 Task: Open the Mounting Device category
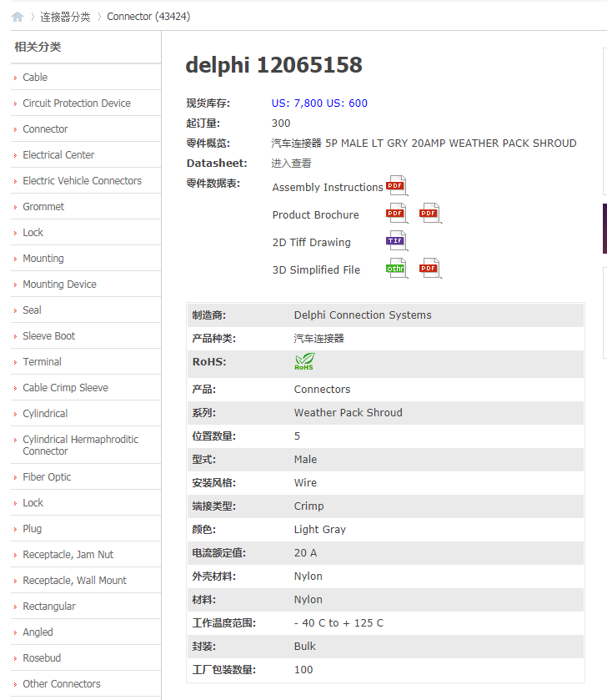click(x=59, y=285)
